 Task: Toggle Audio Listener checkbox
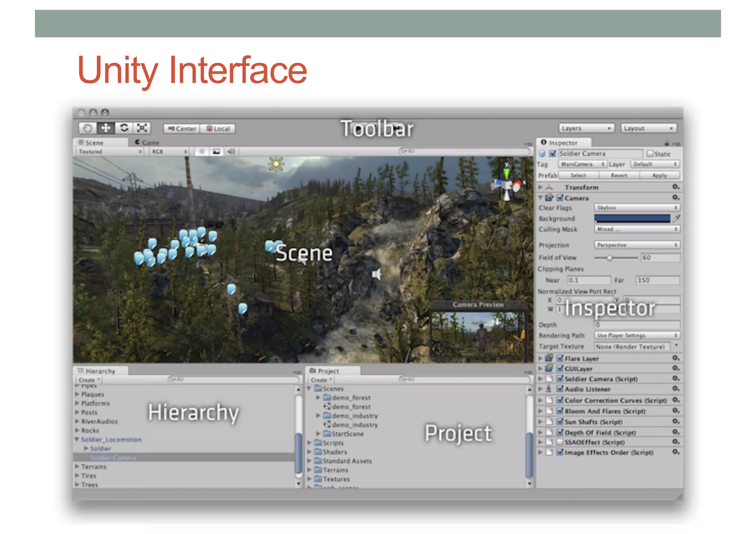click(x=560, y=389)
